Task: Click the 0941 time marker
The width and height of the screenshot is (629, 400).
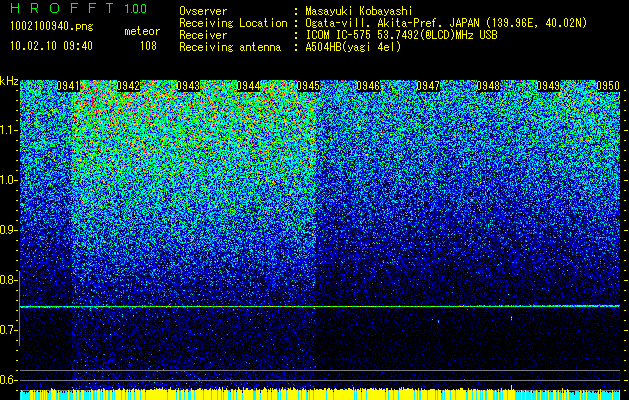Action: point(68,86)
